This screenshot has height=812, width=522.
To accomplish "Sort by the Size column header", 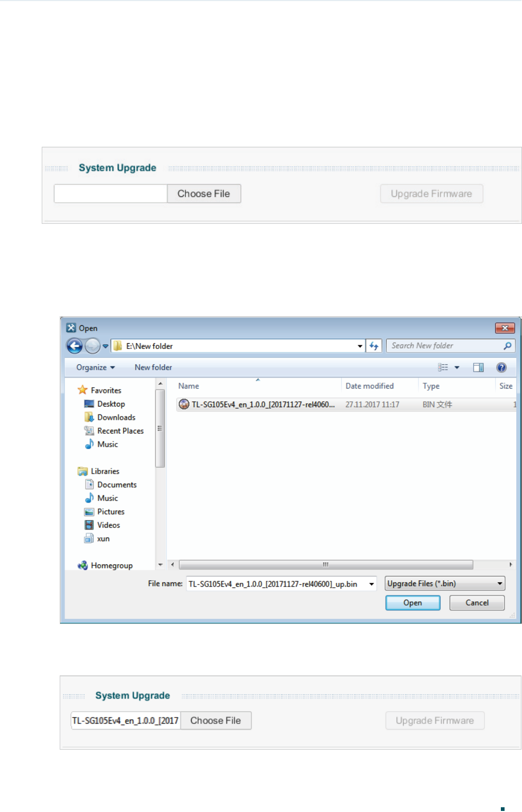I will (506, 386).
